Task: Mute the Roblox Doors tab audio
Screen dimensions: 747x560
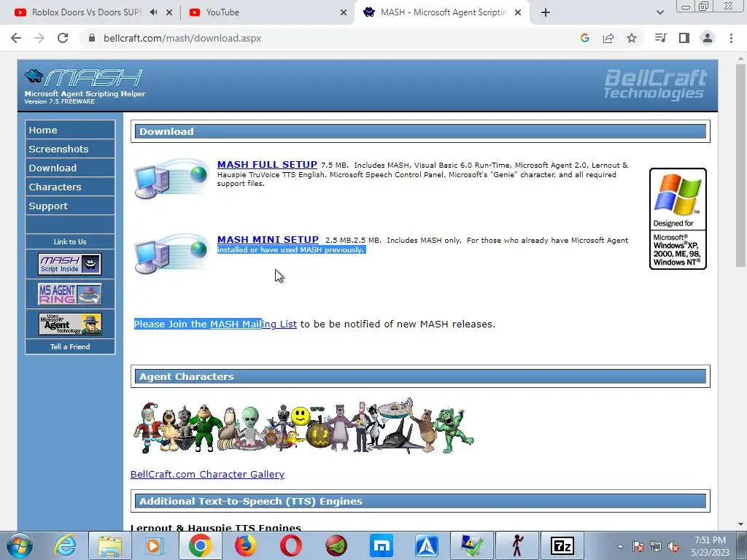Action: point(153,12)
